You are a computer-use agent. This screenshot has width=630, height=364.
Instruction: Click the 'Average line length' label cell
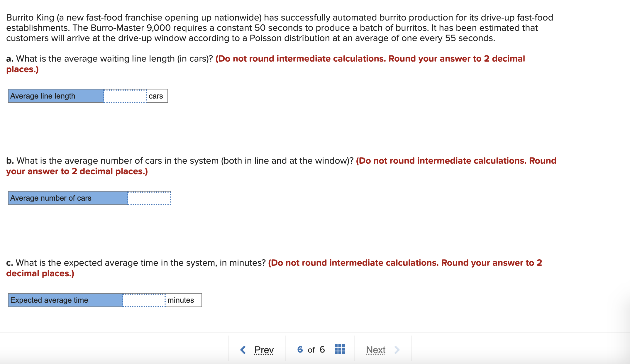(56, 96)
